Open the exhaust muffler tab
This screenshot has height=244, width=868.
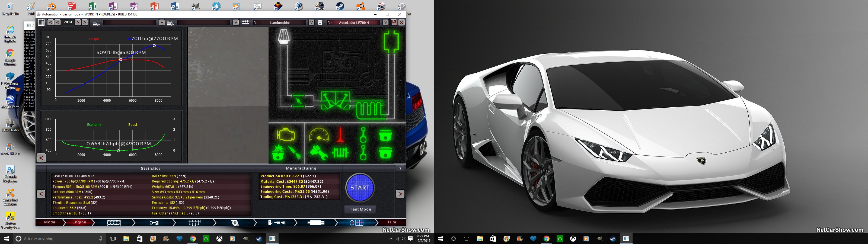click(316, 223)
